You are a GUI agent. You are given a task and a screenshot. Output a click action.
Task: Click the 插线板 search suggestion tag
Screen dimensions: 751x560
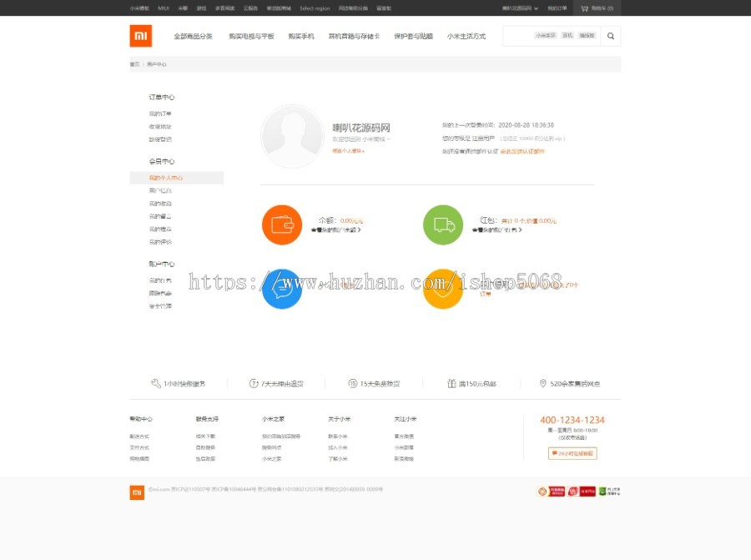tap(587, 35)
